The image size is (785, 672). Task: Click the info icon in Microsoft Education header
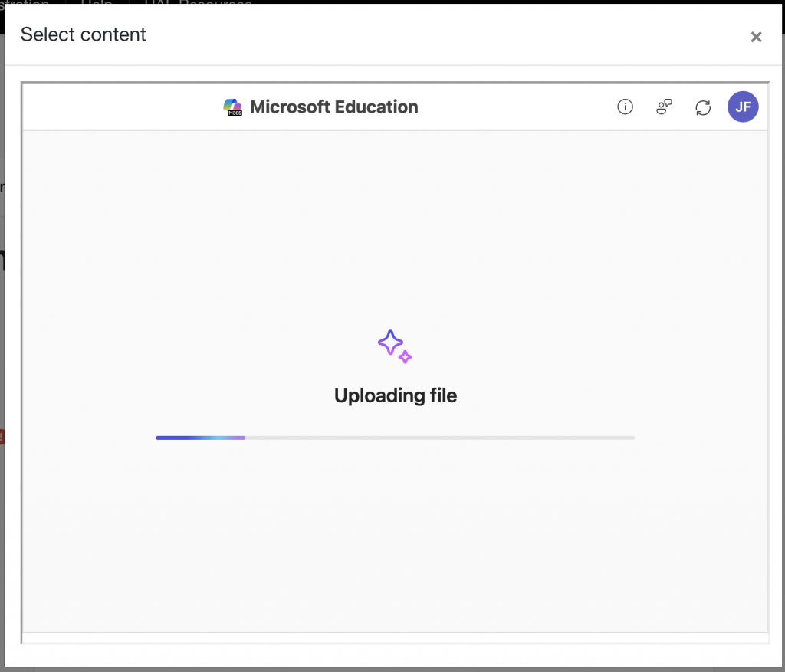pyautogui.click(x=626, y=107)
